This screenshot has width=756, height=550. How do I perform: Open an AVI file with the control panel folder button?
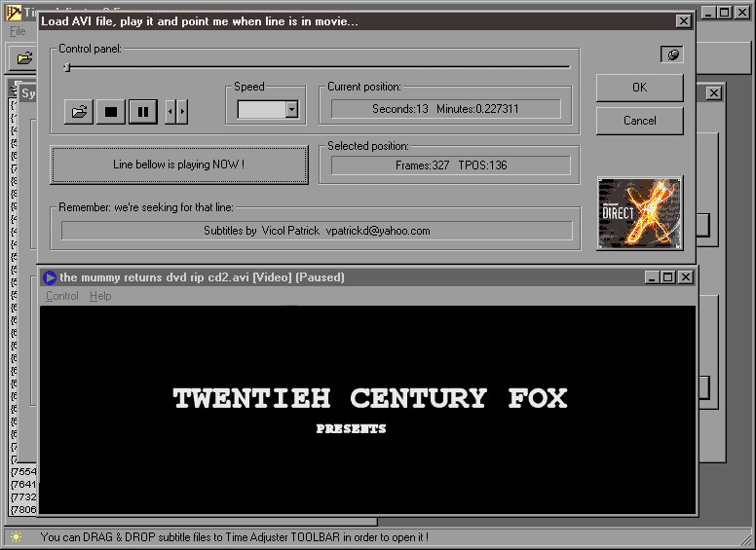click(79, 112)
